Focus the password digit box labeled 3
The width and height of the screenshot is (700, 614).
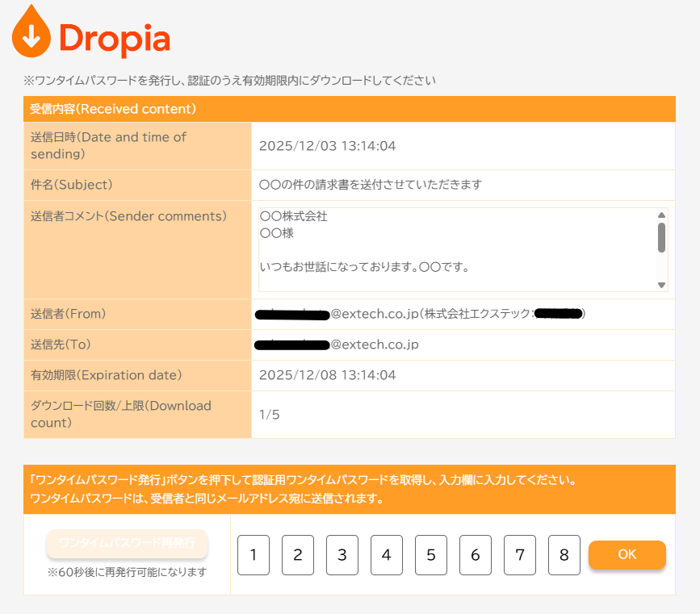pyautogui.click(x=342, y=555)
